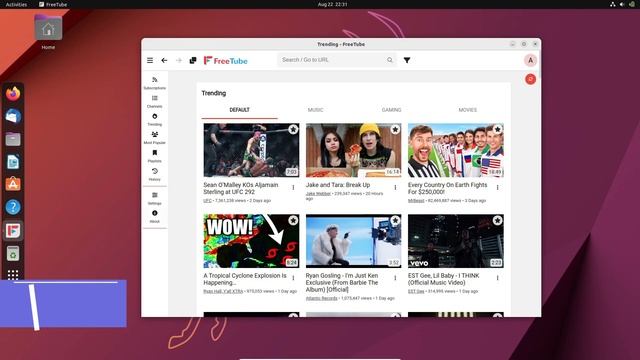Play the Sean O'Malley UFC 292 thumbnail
Viewport: 640px width, 360px height.
251,150
